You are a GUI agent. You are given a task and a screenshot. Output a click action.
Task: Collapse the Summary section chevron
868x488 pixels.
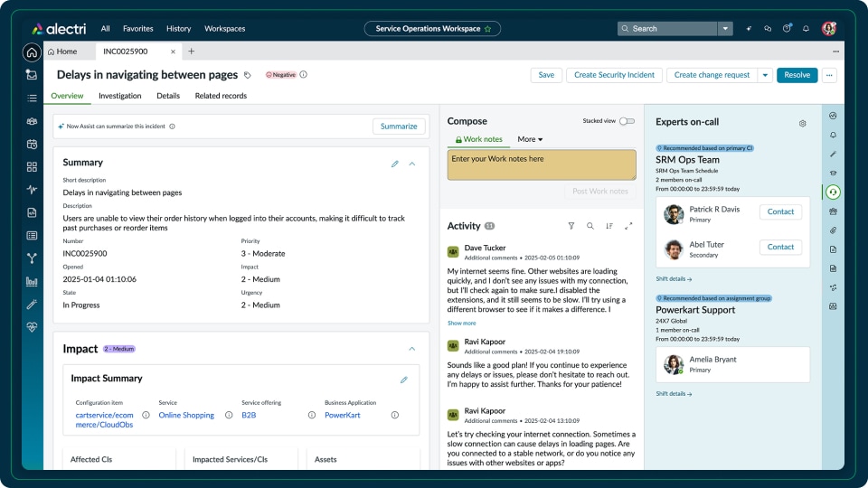coord(412,164)
